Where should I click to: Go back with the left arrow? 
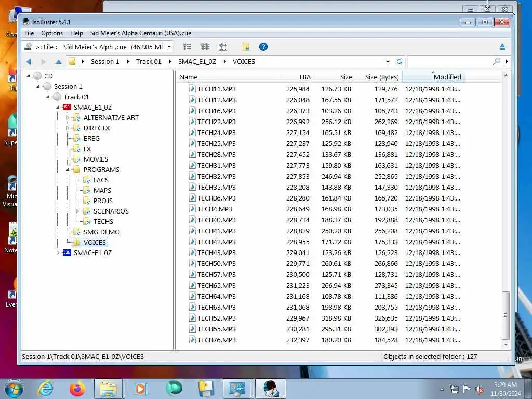[x=29, y=62]
